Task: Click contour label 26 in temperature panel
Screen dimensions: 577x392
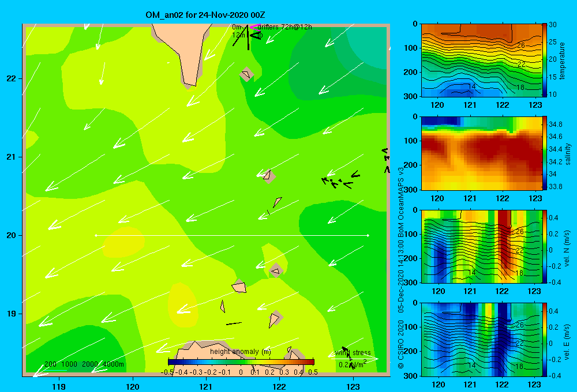Action: click(520, 45)
